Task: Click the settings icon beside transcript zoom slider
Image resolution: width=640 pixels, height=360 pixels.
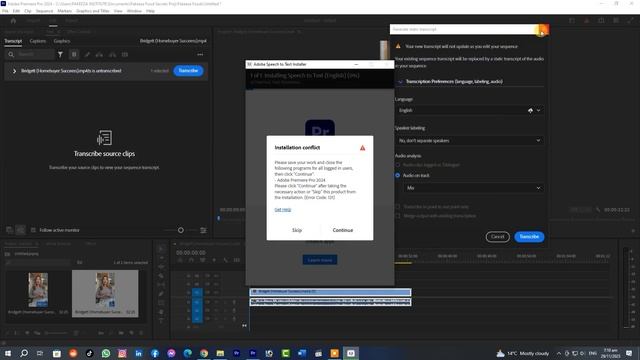Action: coord(203,230)
